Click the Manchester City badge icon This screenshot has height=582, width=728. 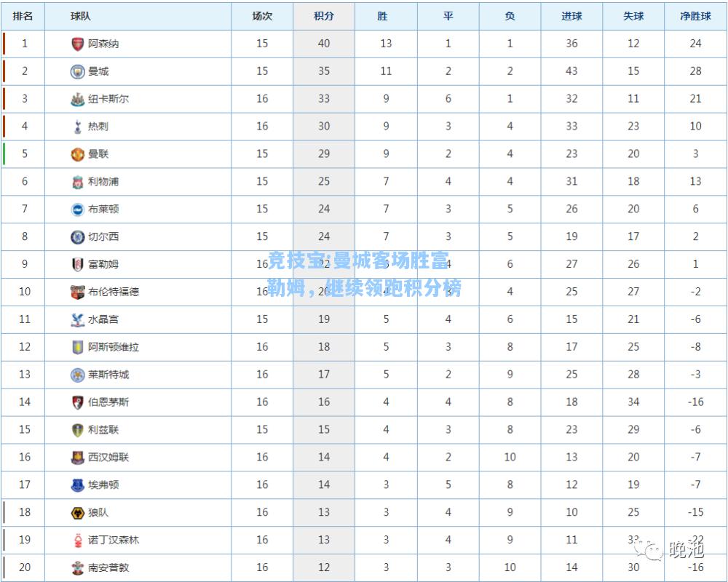(78, 71)
